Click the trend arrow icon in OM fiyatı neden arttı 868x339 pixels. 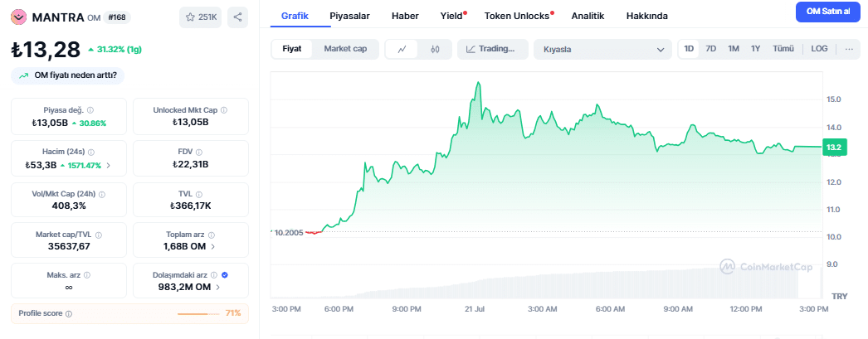pyautogui.click(x=24, y=76)
